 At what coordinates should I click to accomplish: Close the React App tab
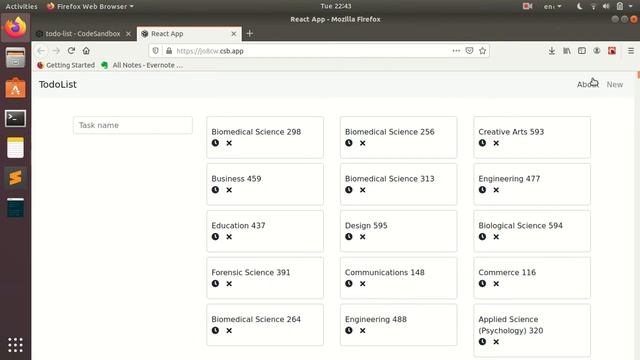click(x=234, y=34)
